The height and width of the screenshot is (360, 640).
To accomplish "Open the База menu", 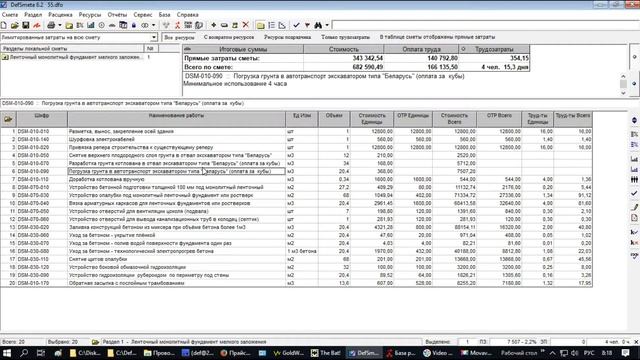I will pyautogui.click(x=164, y=15).
